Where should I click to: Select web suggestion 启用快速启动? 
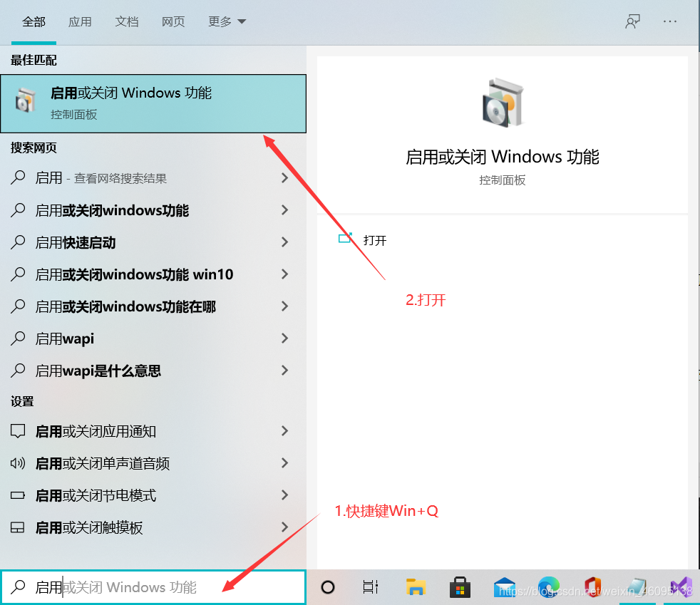[x=153, y=242]
